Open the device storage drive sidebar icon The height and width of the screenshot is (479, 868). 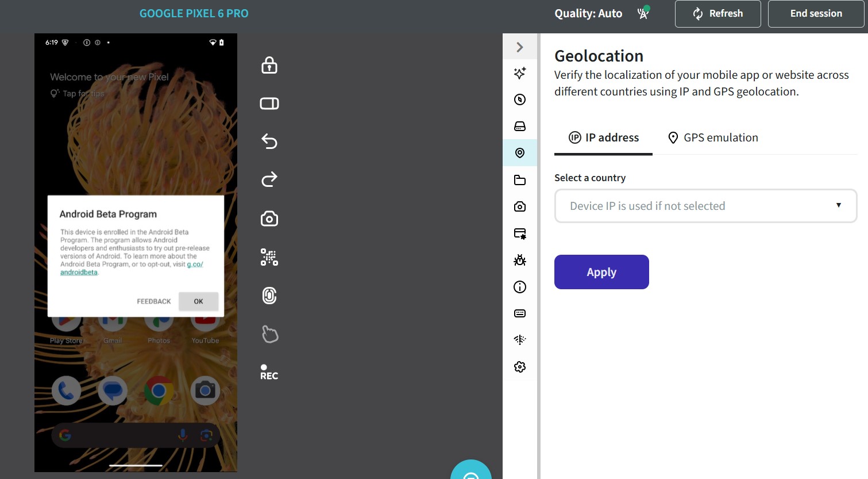click(520, 126)
